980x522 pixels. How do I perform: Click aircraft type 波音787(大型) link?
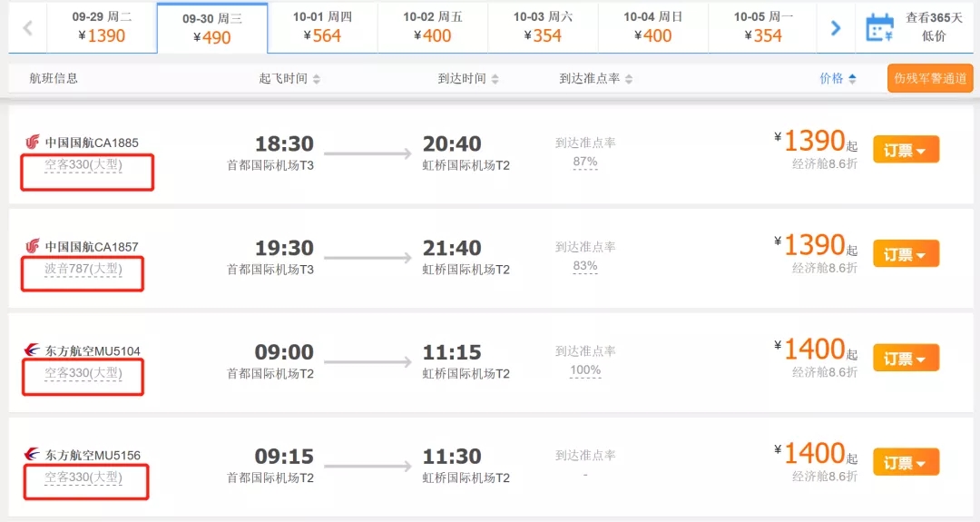(83, 270)
